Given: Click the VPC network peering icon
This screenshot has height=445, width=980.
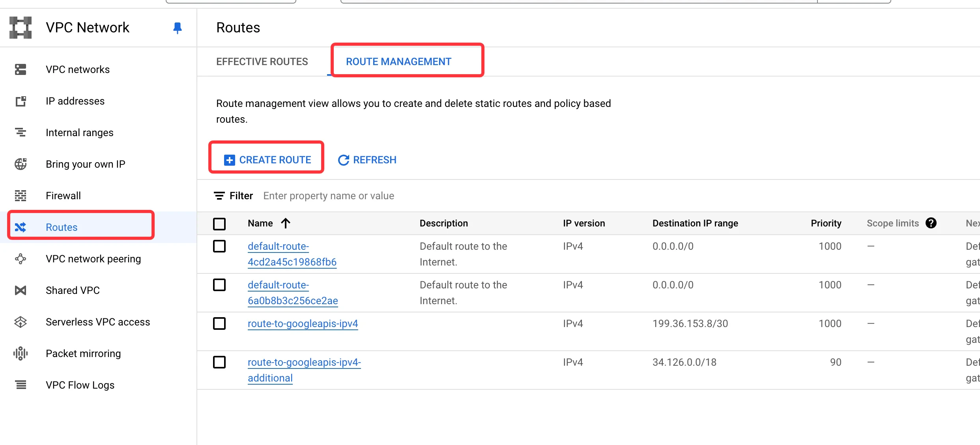Looking at the screenshot, I should pos(21,259).
